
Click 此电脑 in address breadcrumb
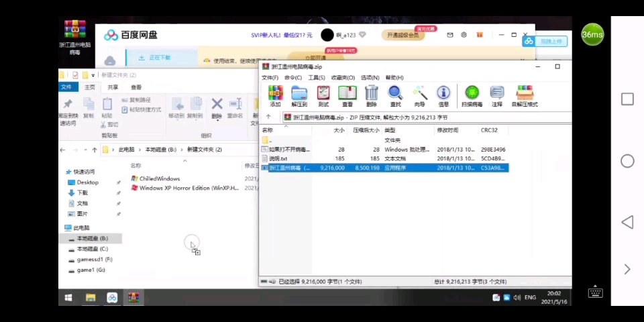click(x=127, y=150)
